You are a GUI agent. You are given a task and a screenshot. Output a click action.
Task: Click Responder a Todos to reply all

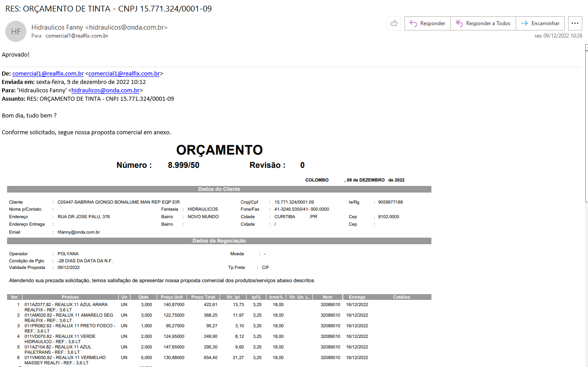[x=483, y=23]
